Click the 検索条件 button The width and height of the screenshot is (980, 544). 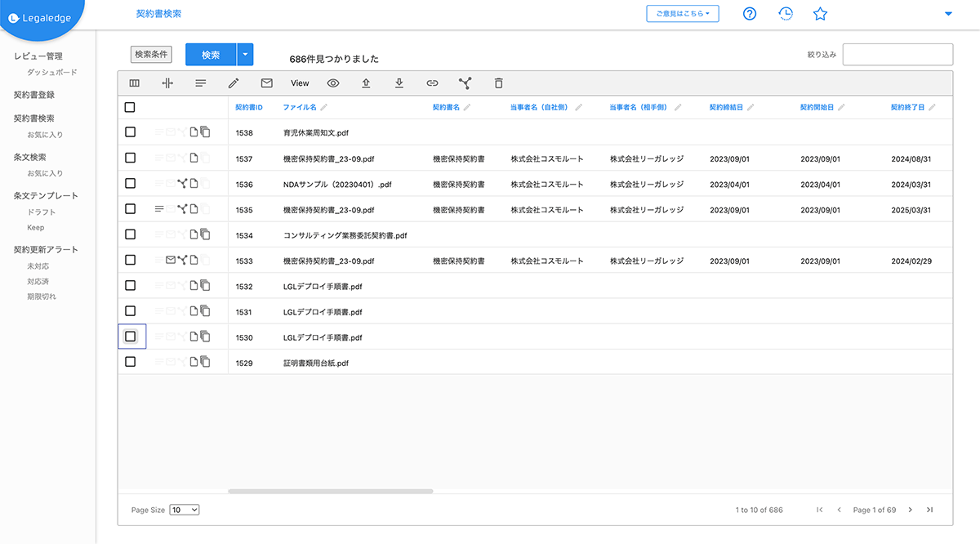[x=151, y=54]
